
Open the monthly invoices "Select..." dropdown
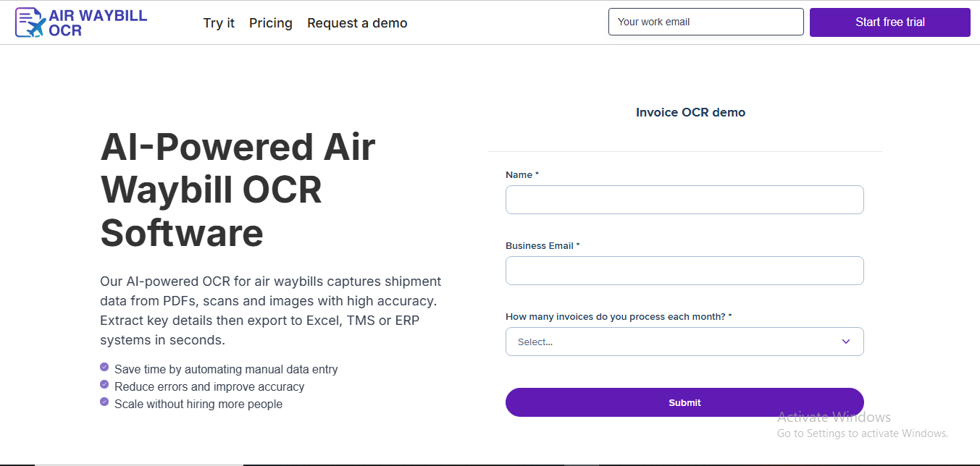point(674,342)
